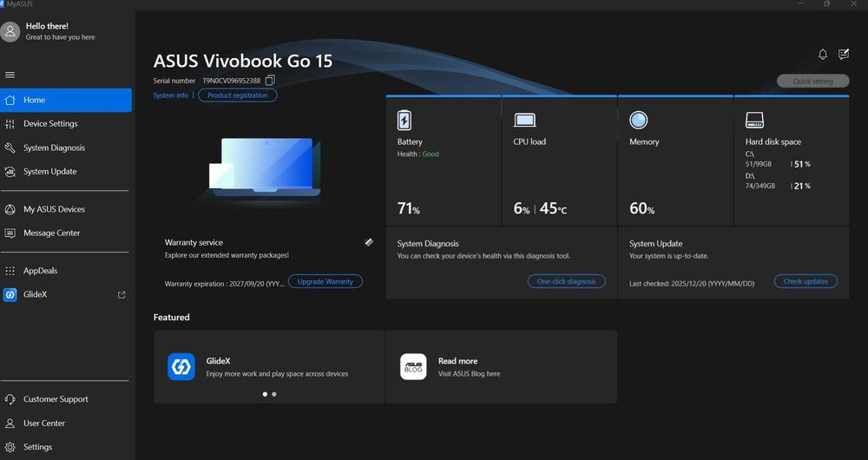Click the Memory 60% value
The width and height of the screenshot is (868, 460).
tap(641, 208)
